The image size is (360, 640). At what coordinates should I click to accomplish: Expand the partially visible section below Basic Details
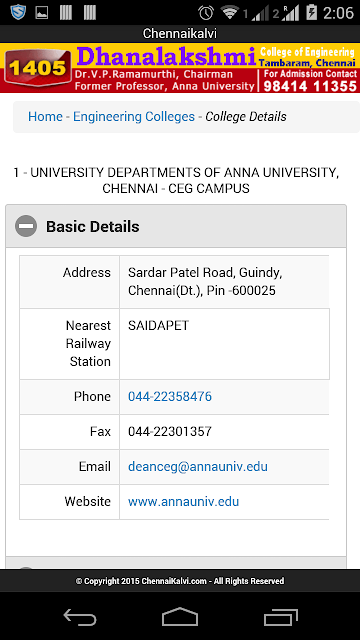[x=176, y=563]
